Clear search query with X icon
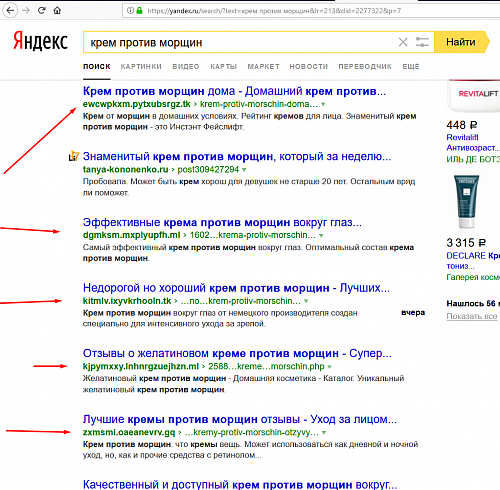This screenshot has width=500, height=490. click(x=403, y=42)
